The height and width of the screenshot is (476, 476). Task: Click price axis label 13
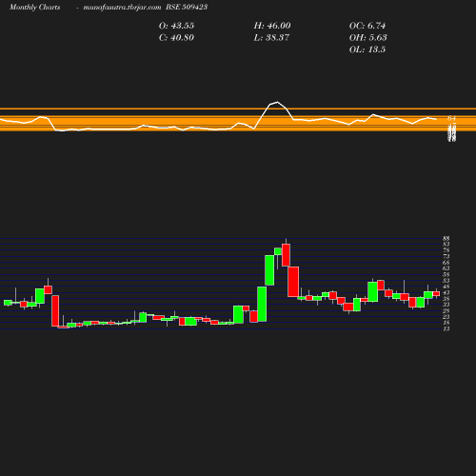click(446, 329)
